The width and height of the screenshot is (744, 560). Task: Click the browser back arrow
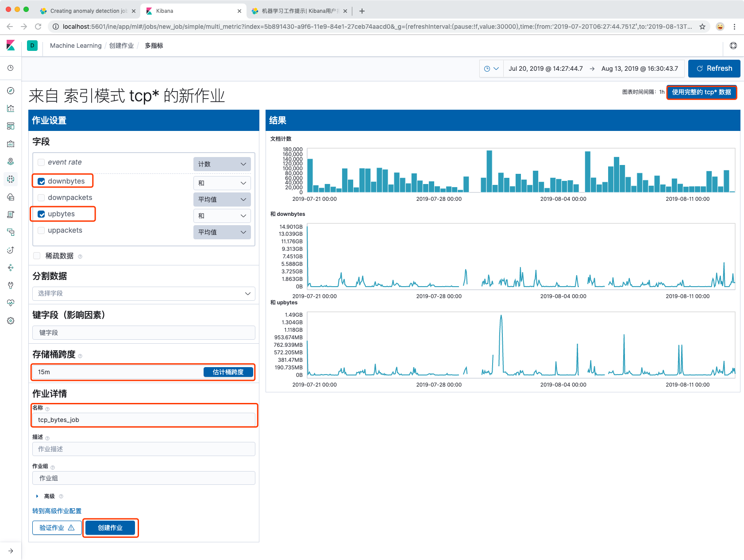point(10,27)
